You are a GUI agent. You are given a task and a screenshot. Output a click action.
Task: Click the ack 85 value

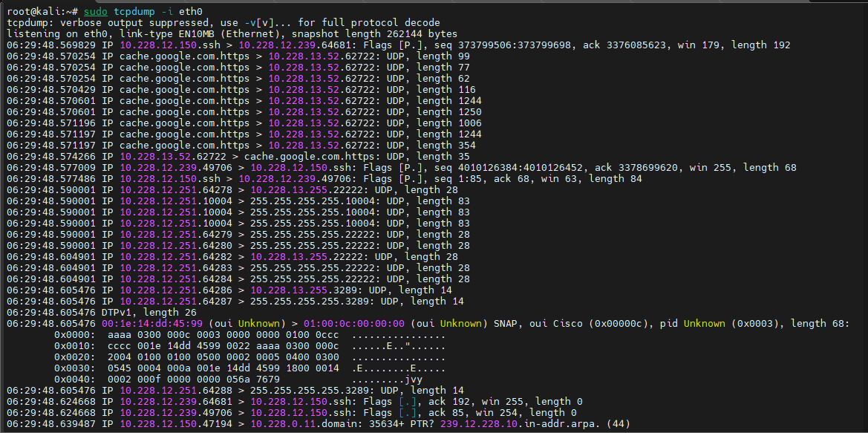point(445,412)
